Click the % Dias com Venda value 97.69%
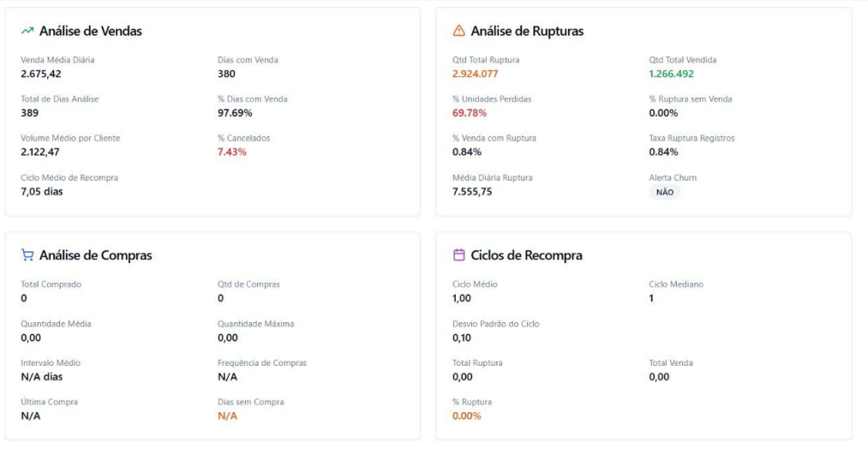This screenshot has width=868, height=455. coord(235,113)
